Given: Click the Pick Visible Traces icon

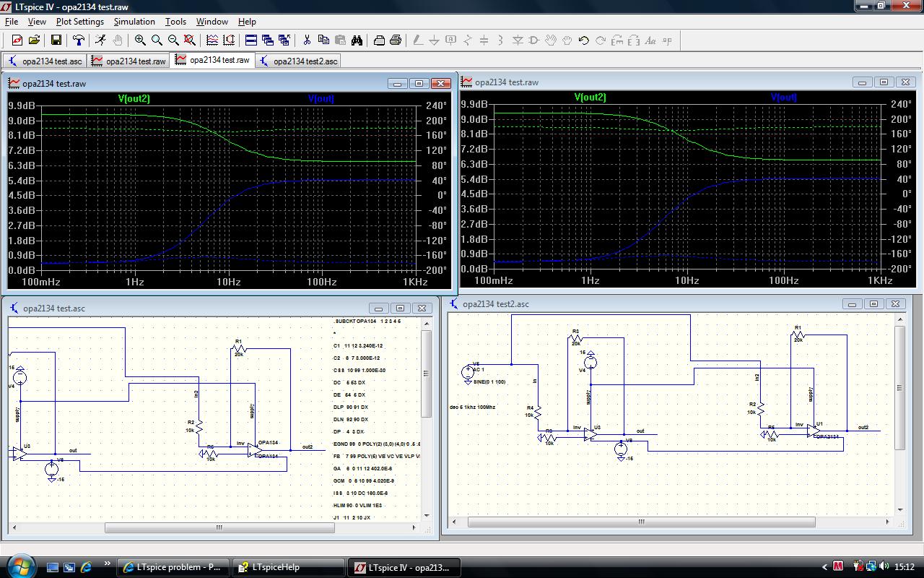Looking at the screenshot, I should (212, 40).
